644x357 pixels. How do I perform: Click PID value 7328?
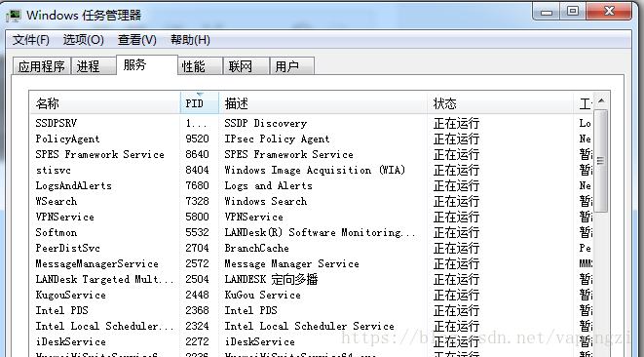pos(197,202)
